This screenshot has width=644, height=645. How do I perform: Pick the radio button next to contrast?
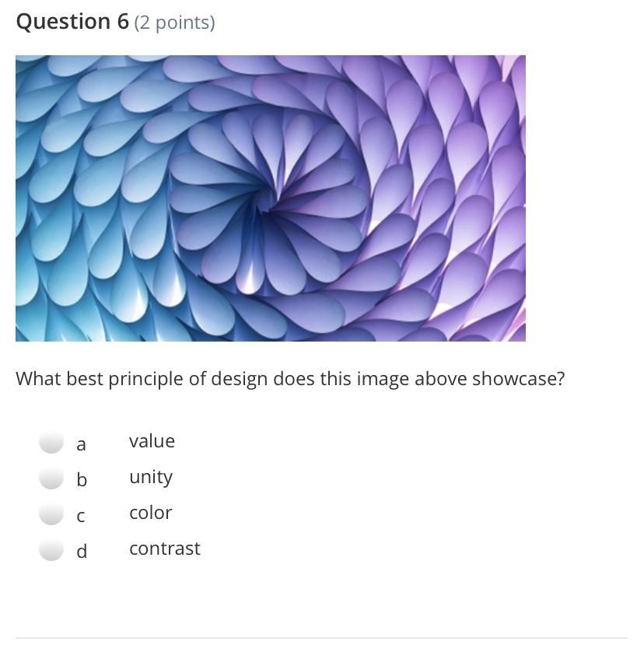[x=51, y=549]
